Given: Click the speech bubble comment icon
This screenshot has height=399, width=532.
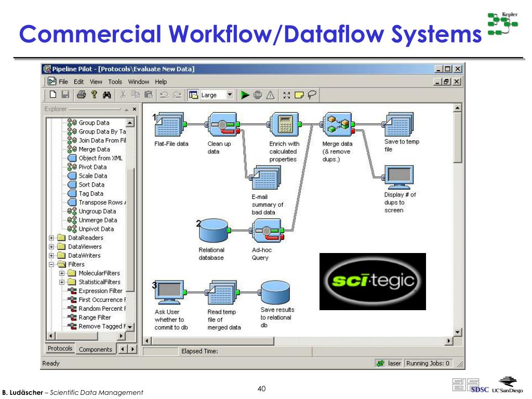Looking at the screenshot, I should pos(312,95).
